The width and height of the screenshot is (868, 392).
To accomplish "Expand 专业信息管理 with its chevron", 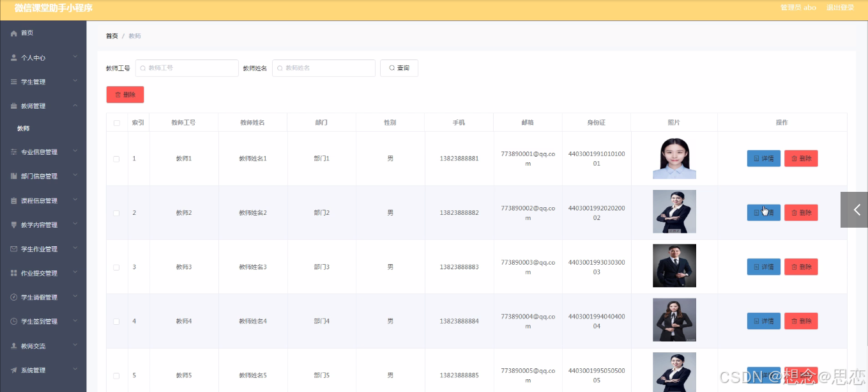I will [x=75, y=152].
